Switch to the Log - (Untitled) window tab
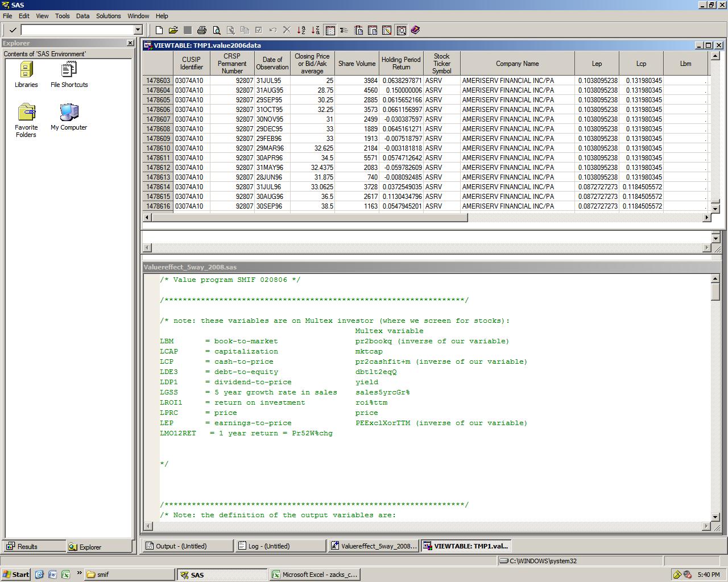Image resolution: width=728 pixels, height=582 pixels. pos(280,546)
